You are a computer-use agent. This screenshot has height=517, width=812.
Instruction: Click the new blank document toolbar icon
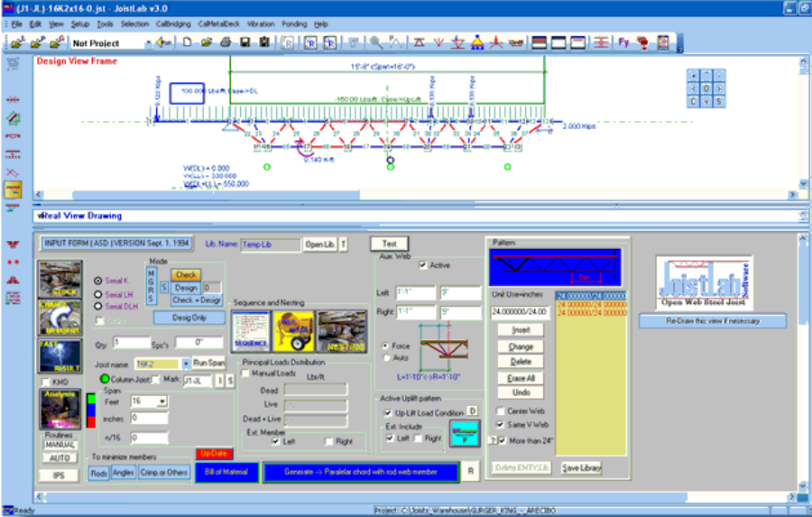point(187,42)
